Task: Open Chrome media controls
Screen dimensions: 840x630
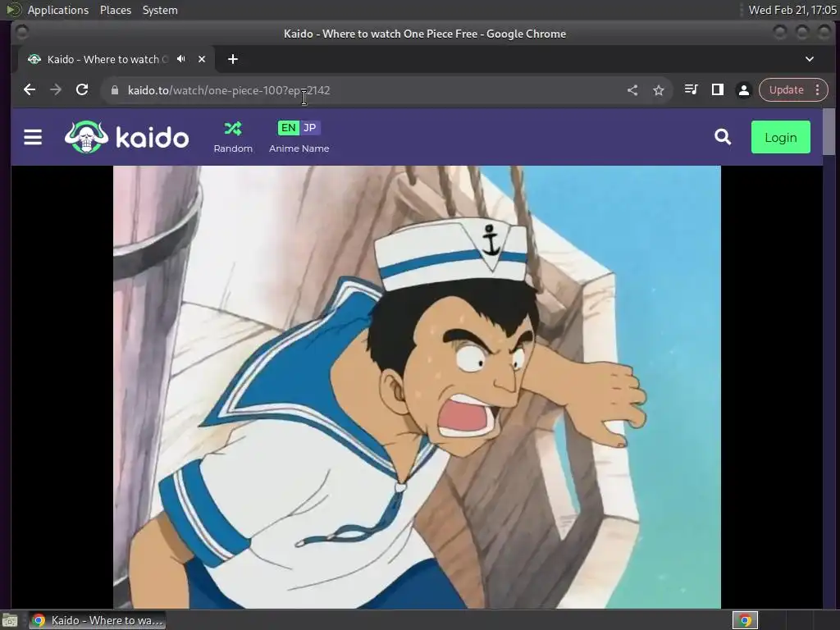Action: [x=691, y=89]
